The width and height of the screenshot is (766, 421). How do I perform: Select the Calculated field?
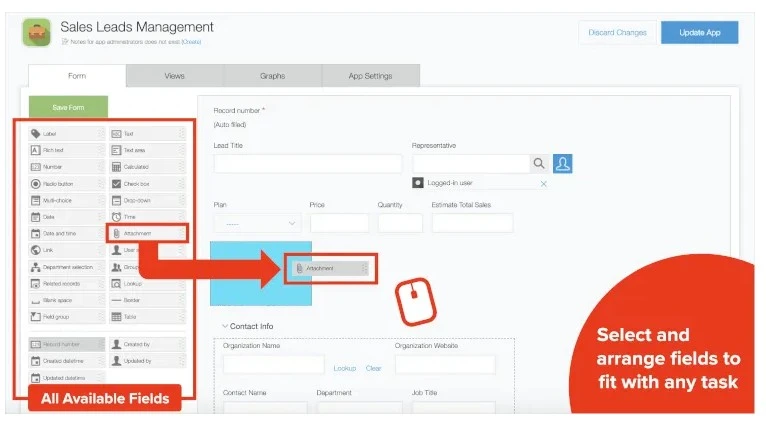[x=148, y=167]
